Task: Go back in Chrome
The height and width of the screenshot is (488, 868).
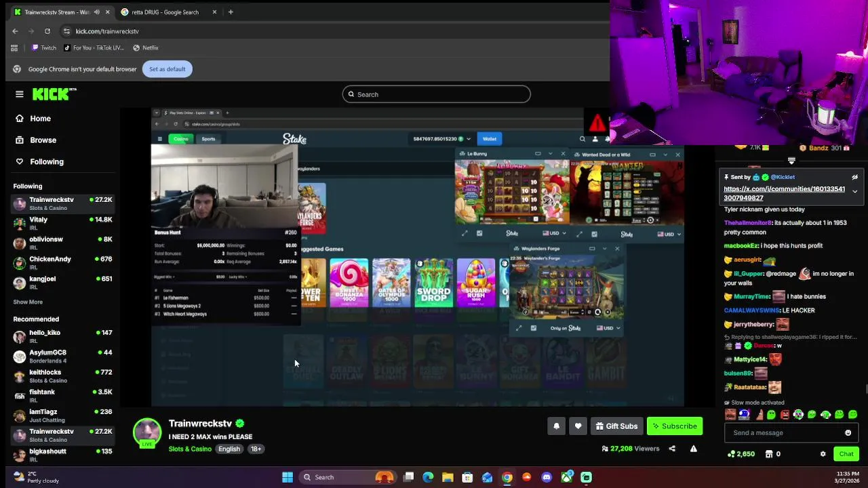Action: pos(15,31)
